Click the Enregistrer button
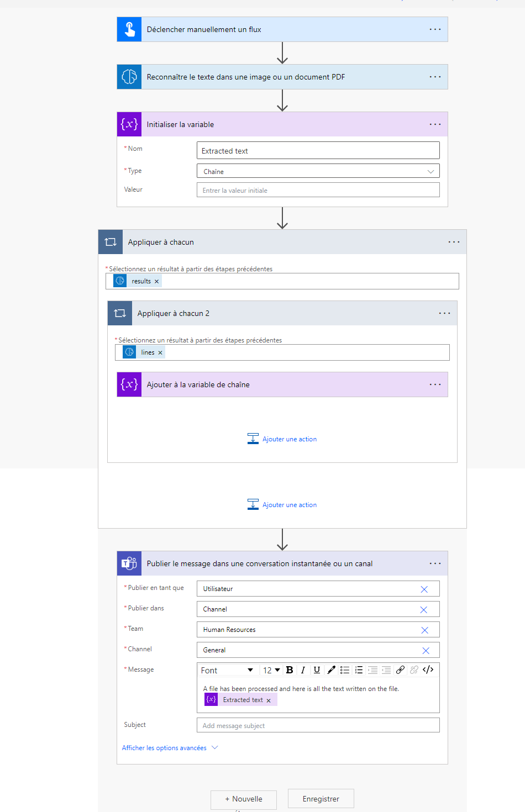This screenshot has width=525, height=812. pyautogui.click(x=321, y=799)
